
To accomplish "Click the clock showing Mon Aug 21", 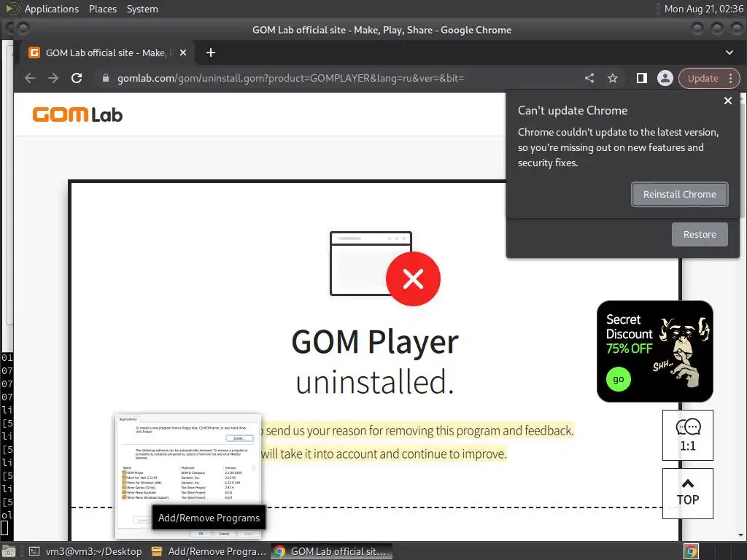I will (x=703, y=9).
